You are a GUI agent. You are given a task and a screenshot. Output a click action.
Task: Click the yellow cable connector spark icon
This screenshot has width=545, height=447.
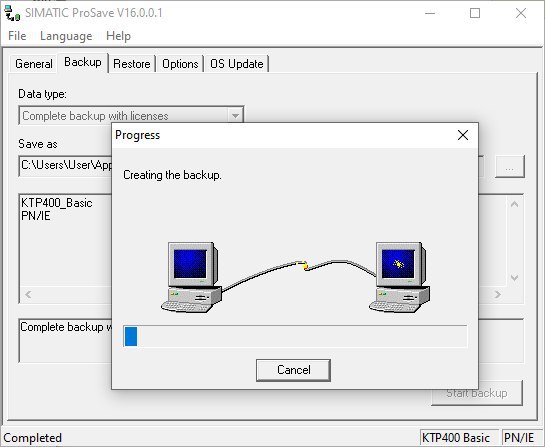pos(305,266)
